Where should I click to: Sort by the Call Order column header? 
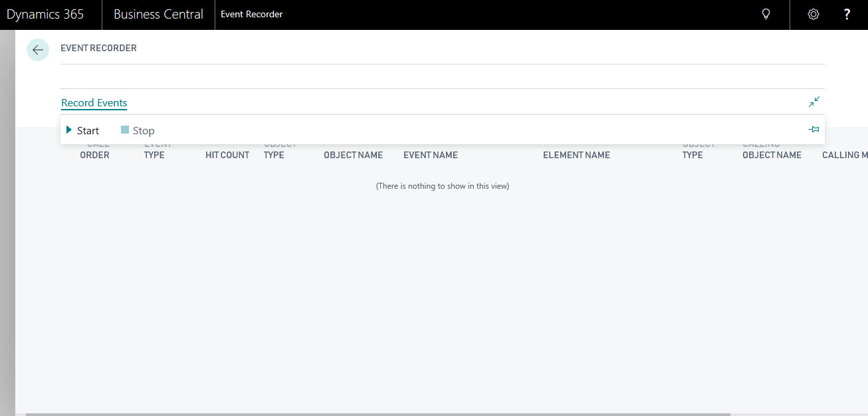[x=95, y=150]
